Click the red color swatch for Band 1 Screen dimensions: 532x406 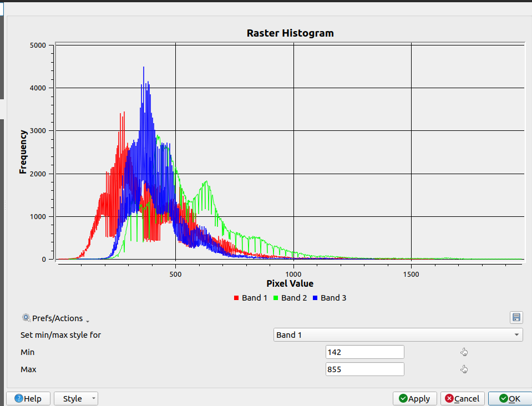[x=235, y=298]
